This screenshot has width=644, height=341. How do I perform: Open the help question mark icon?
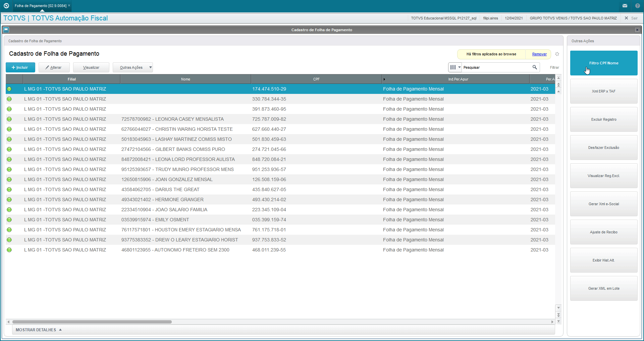tap(638, 6)
